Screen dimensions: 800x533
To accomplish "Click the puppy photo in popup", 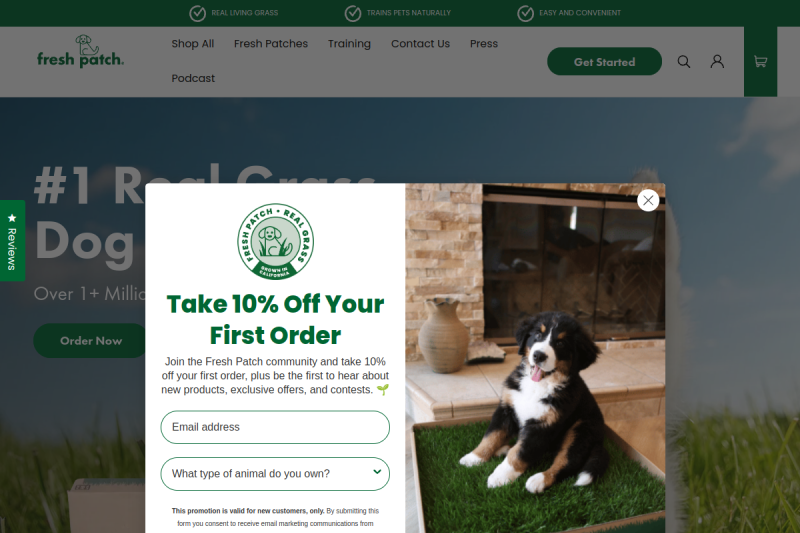I will pos(535,358).
